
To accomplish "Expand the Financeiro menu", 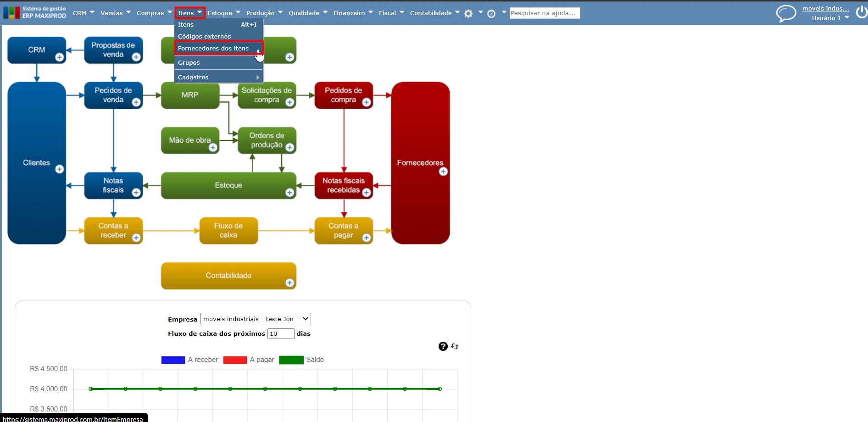I will (353, 13).
